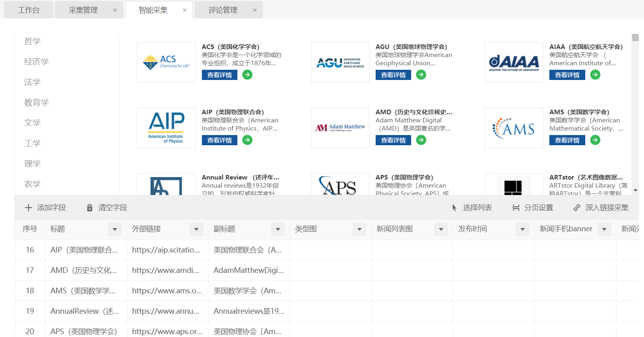Click the AMS logo thumbnail

pyautogui.click(x=513, y=128)
